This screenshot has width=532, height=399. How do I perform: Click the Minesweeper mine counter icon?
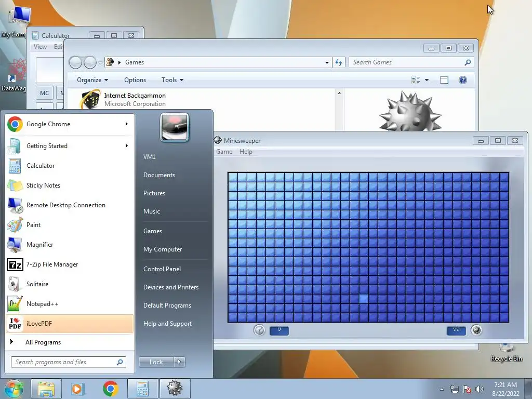coord(476,330)
